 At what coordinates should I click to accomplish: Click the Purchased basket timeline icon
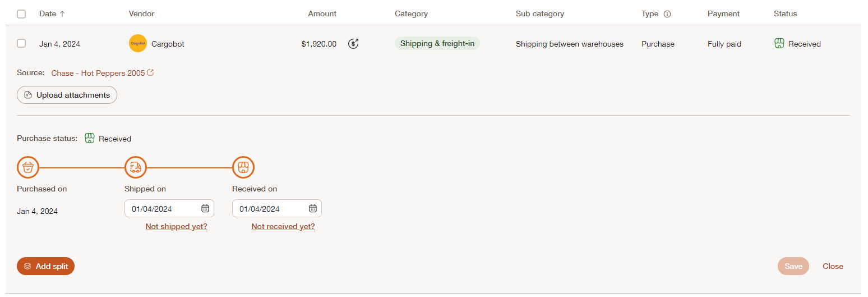pyautogui.click(x=28, y=167)
